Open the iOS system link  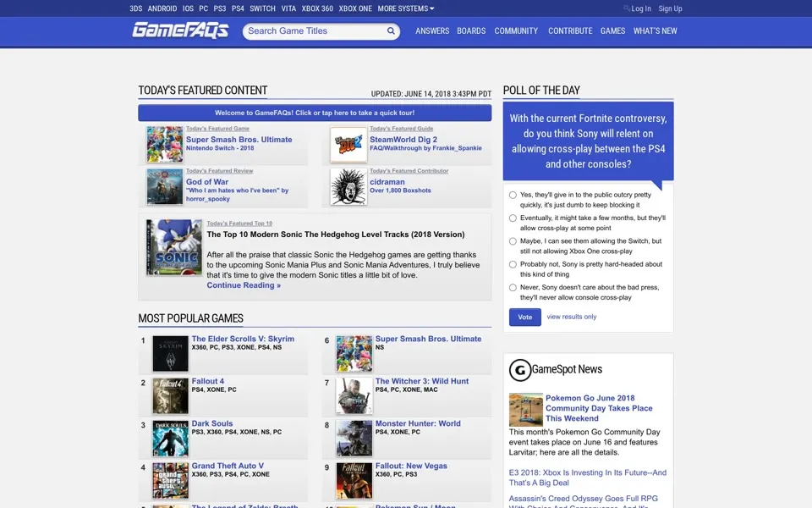pyautogui.click(x=188, y=8)
